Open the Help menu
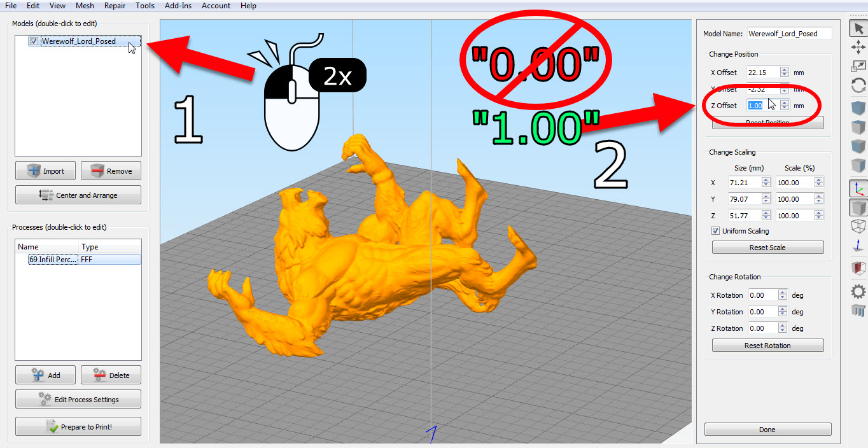Screen dimensions: 868x448 pyautogui.click(x=249, y=6)
